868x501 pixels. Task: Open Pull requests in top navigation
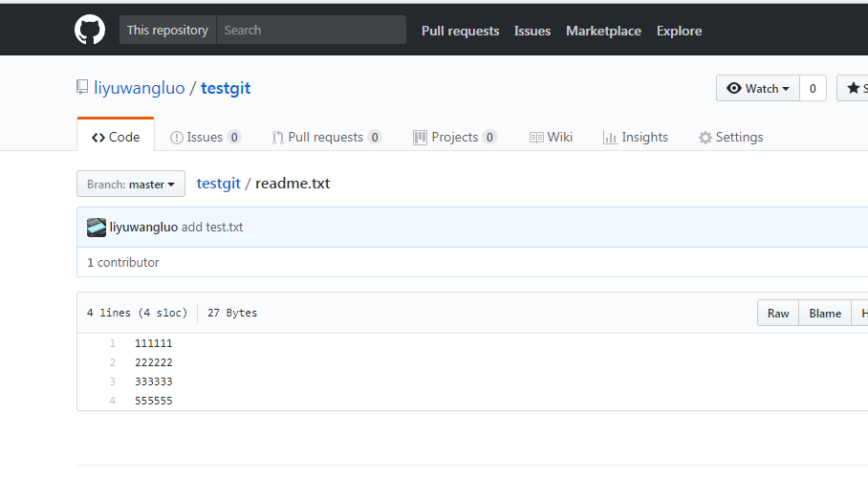pyautogui.click(x=461, y=31)
